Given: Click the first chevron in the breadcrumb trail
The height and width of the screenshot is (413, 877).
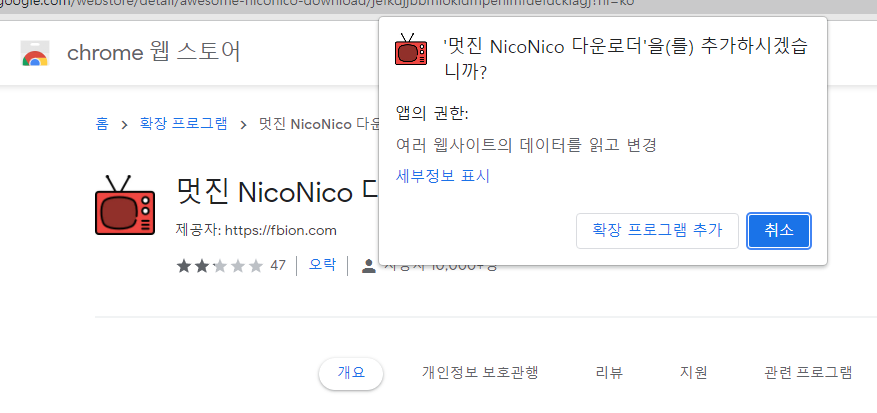Looking at the screenshot, I should point(124,124).
